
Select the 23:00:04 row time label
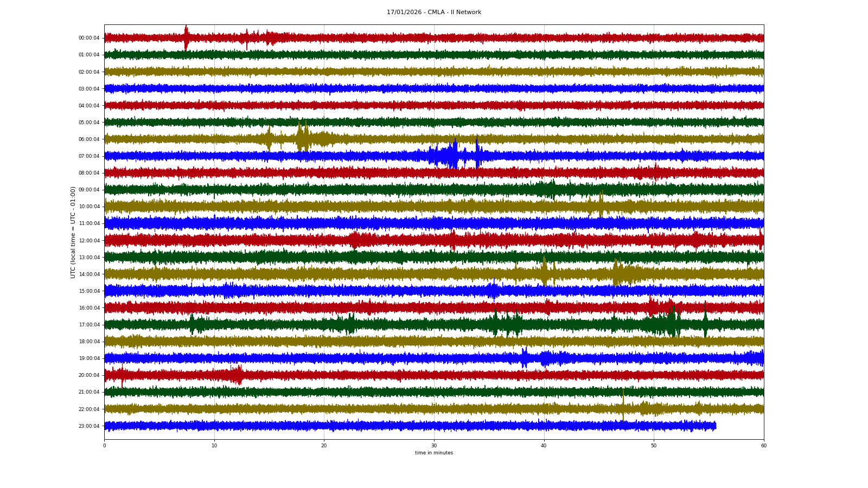[x=89, y=426]
